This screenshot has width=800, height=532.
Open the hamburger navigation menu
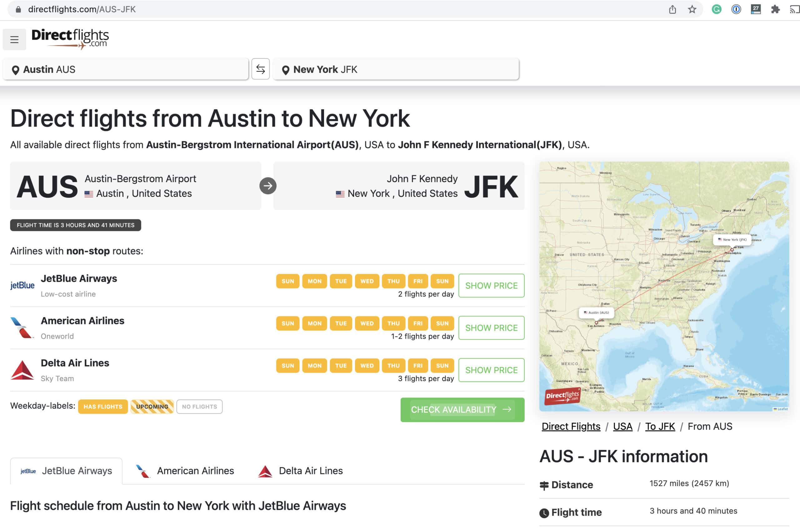point(14,39)
